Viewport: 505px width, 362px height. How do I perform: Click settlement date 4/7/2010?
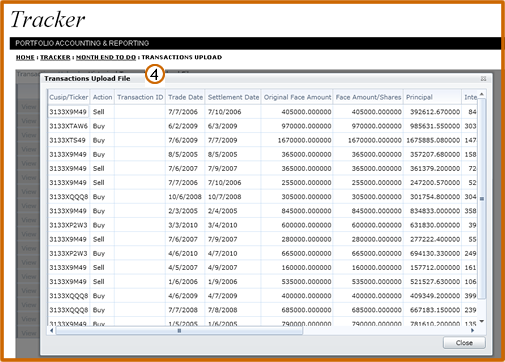pos(223,253)
